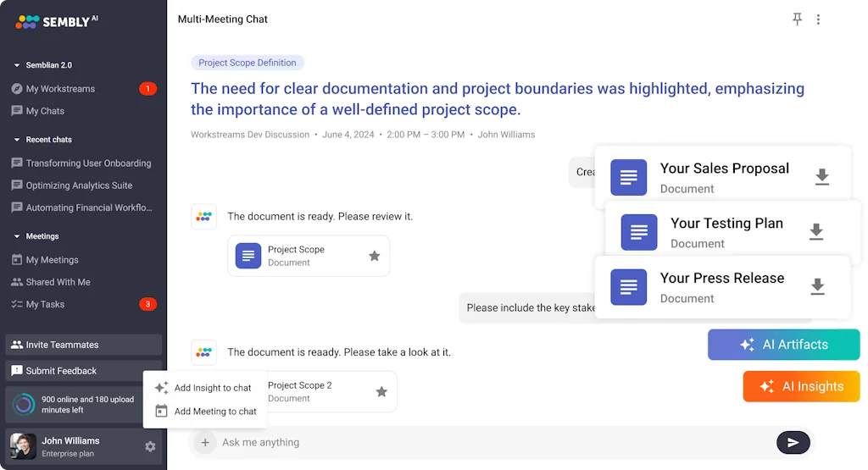Screen dimensions: 868x470
Task: Star the Project Scope 2 document
Action: click(381, 391)
